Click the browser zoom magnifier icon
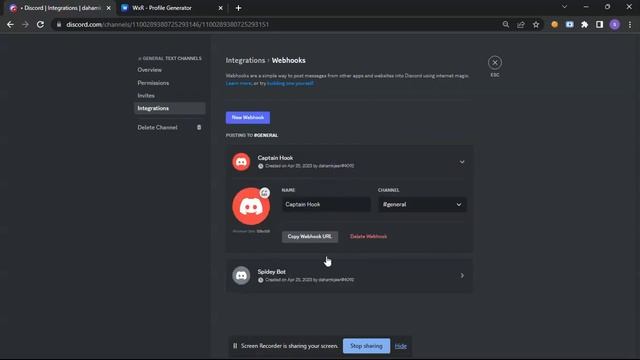 (x=506, y=24)
